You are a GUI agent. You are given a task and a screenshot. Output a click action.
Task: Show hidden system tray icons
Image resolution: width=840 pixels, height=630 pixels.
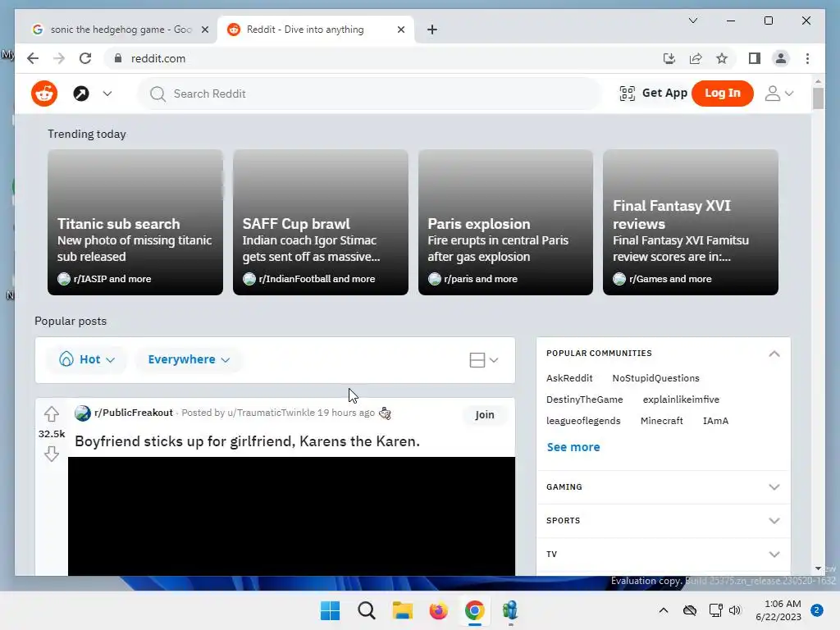click(x=663, y=610)
